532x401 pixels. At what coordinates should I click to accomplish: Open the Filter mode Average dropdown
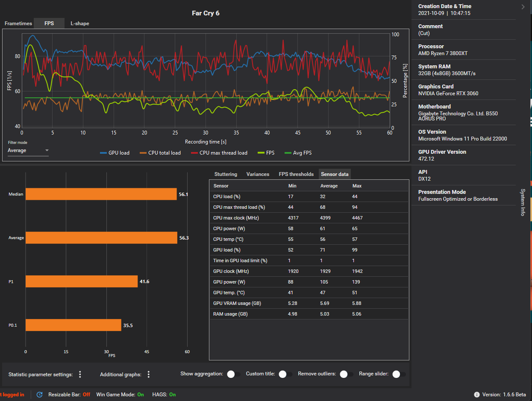pos(28,150)
